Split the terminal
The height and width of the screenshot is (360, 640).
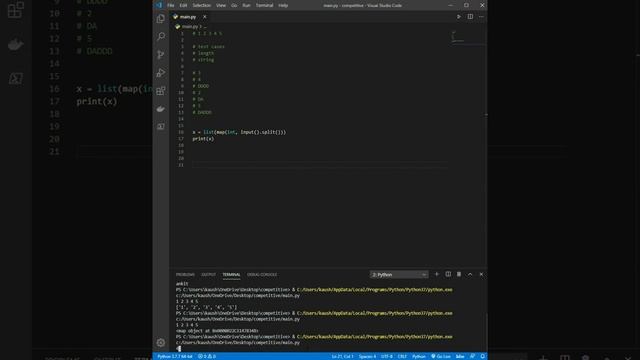pyautogui.click(x=448, y=274)
